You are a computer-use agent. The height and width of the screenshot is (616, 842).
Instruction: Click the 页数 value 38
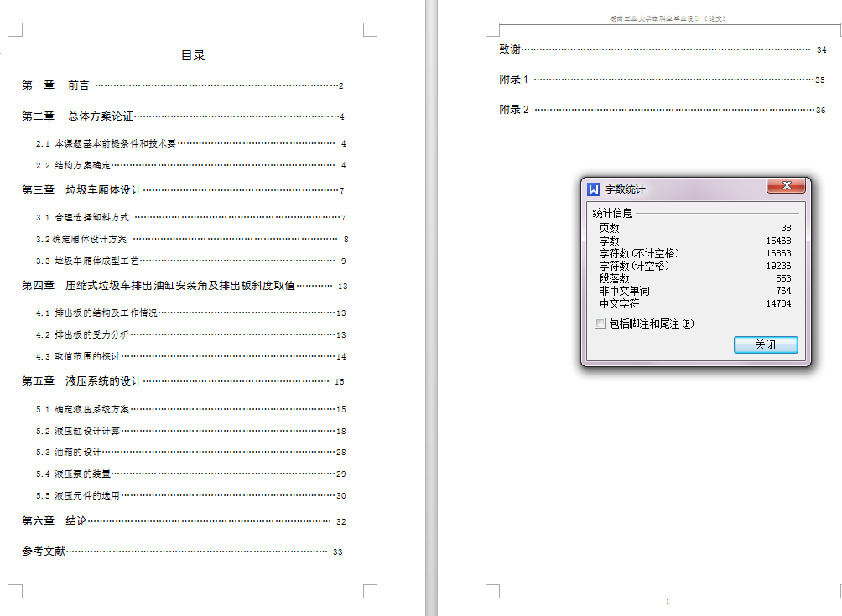(x=786, y=228)
